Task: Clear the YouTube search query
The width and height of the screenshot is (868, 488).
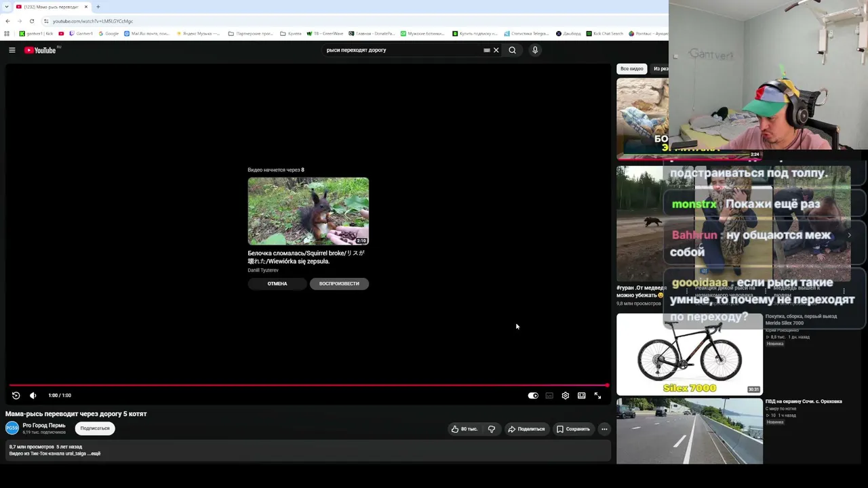Action: 496,50
